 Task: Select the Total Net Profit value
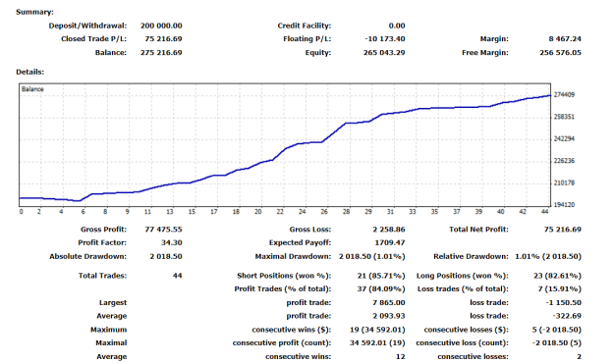pos(563,230)
